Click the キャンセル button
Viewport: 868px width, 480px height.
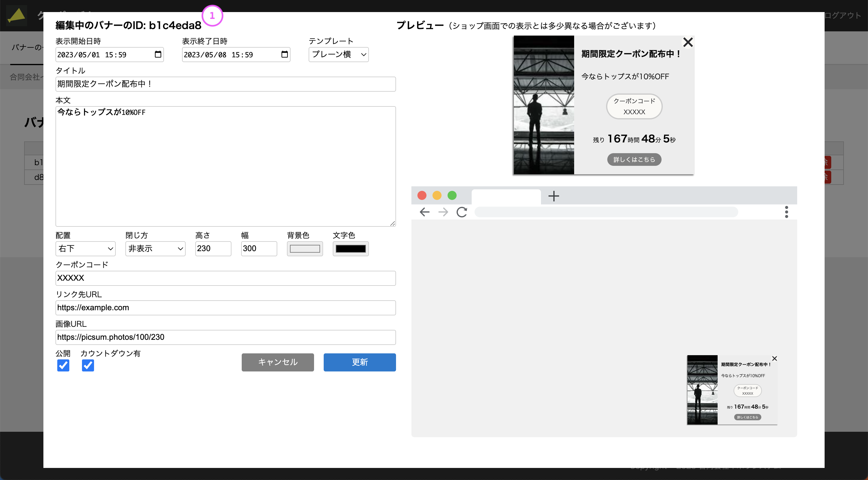277,362
